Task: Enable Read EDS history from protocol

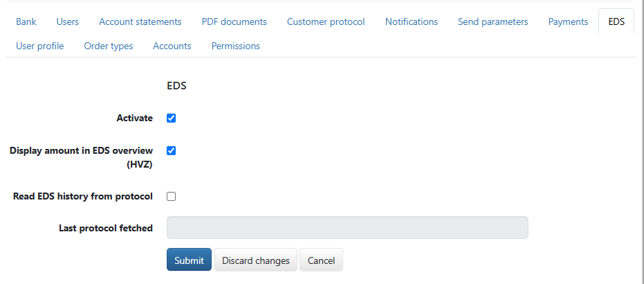Action: click(x=172, y=197)
